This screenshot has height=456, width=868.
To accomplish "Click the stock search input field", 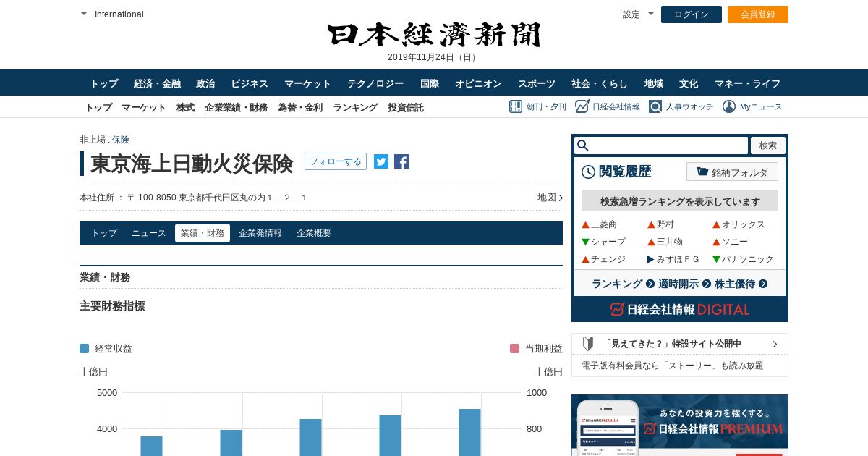I will pyautogui.click(x=661, y=145).
